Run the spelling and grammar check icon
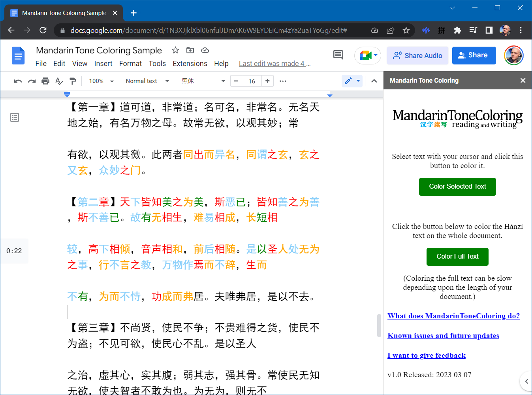 click(59, 81)
